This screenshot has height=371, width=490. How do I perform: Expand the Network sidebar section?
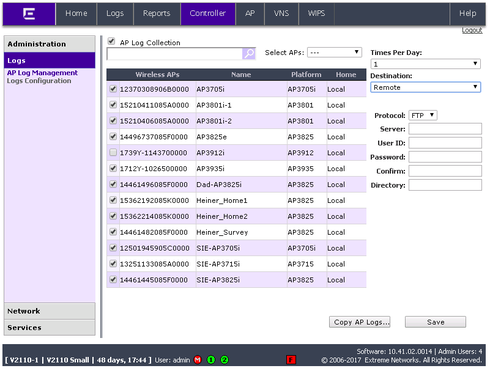click(50, 311)
